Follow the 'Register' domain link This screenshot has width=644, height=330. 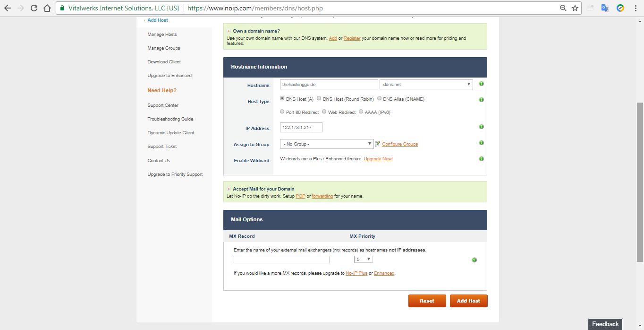click(352, 38)
